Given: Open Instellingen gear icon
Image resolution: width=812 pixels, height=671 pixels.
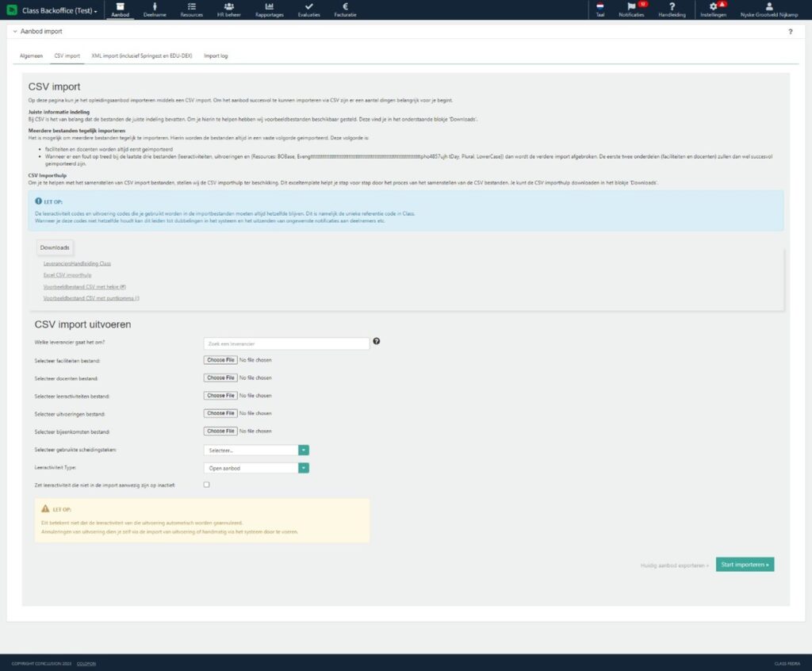Looking at the screenshot, I should pos(713,7).
